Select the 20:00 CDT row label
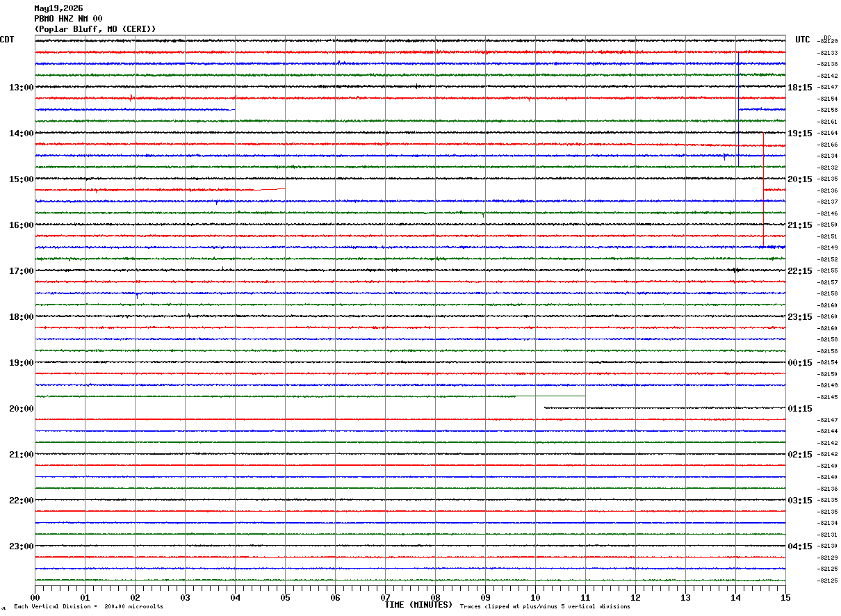Screen dimensions: 841x616 (21, 409)
